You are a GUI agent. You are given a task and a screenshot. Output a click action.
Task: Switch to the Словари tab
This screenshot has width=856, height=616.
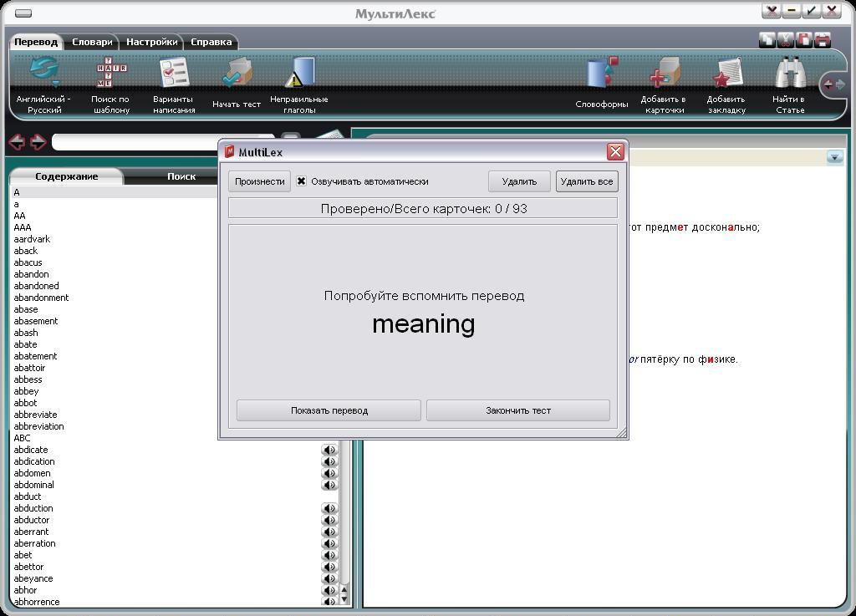click(x=92, y=42)
